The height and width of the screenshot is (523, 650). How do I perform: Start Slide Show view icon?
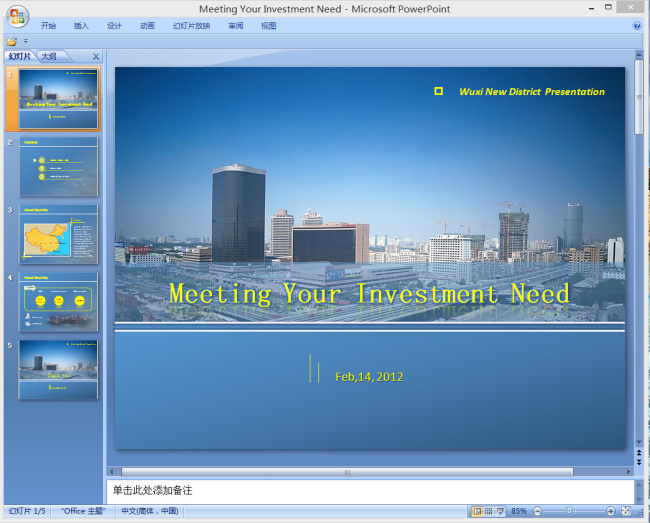click(500, 511)
